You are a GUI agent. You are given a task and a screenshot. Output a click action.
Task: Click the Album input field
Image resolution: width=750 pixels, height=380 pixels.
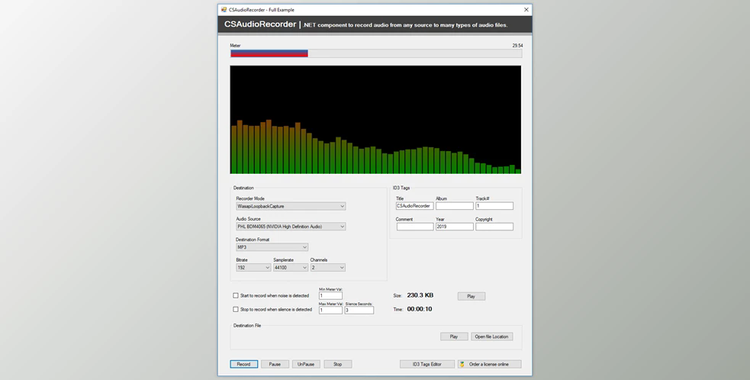454,206
